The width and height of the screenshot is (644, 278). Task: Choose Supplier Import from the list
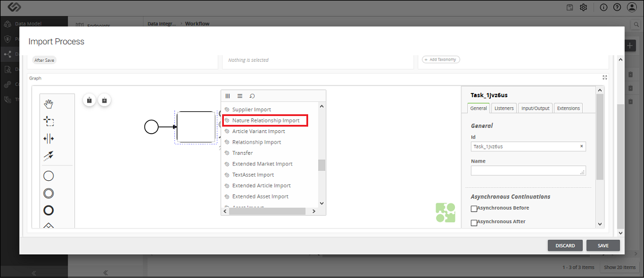252,110
